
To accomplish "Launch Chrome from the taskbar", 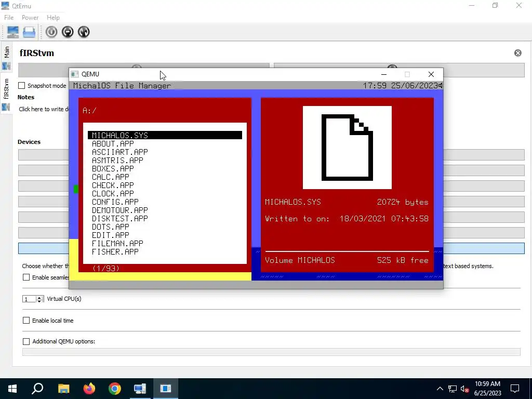I will point(115,389).
